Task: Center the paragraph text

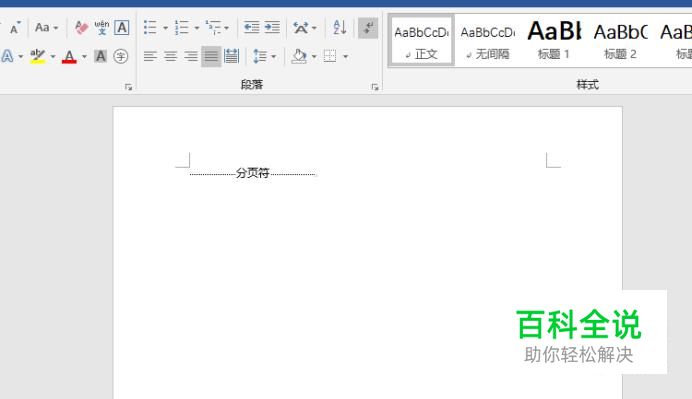Action: coord(171,56)
